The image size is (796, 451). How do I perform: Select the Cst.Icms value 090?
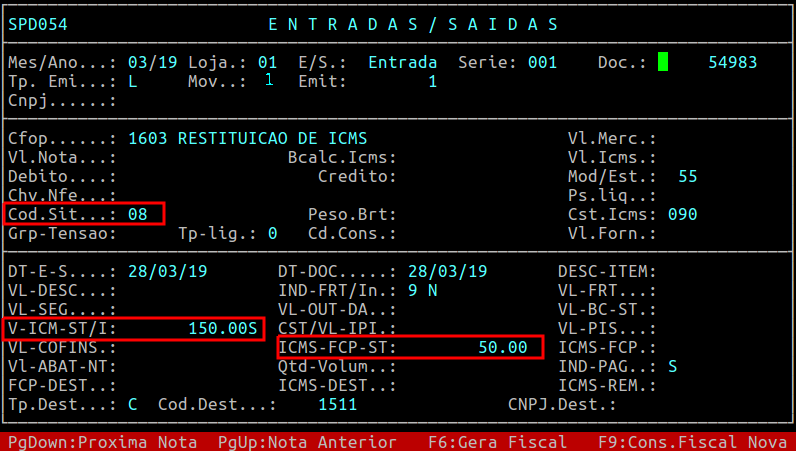(x=682, y=214)
